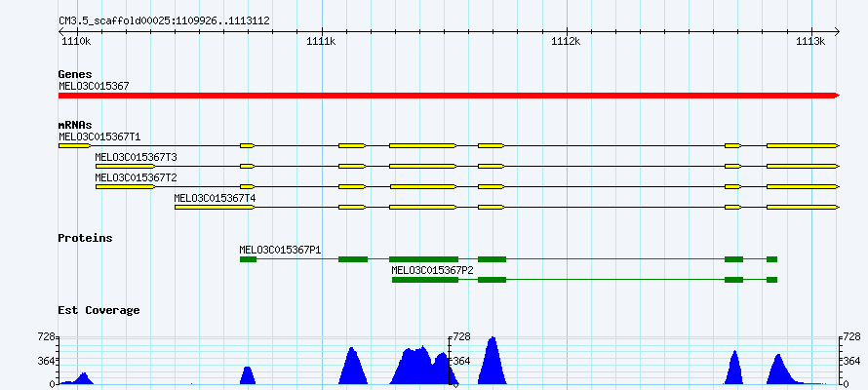This screenshot has height=390, width=868.
Task: Click the 1111k ruler tick label
Action: (x=321, y=41)
